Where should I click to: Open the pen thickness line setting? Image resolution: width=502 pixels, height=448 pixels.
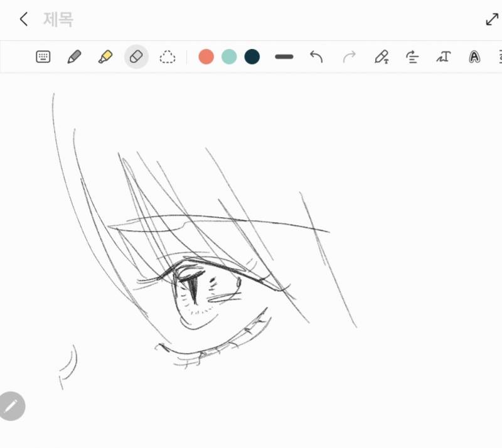tap(284, 56)
